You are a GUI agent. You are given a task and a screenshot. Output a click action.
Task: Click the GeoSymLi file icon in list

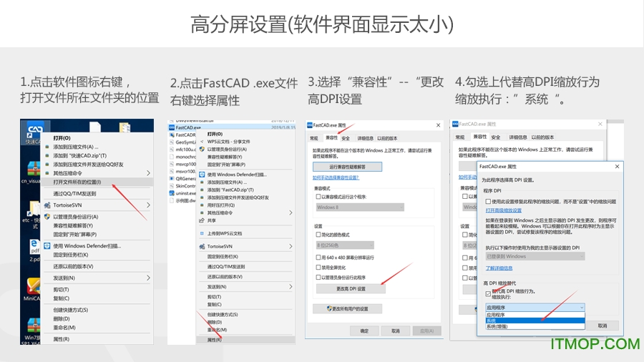click(x=172, y=142)
